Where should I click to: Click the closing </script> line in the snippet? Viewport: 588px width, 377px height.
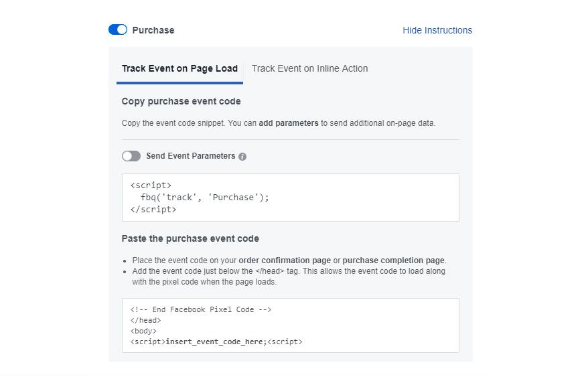pos(153,210)
